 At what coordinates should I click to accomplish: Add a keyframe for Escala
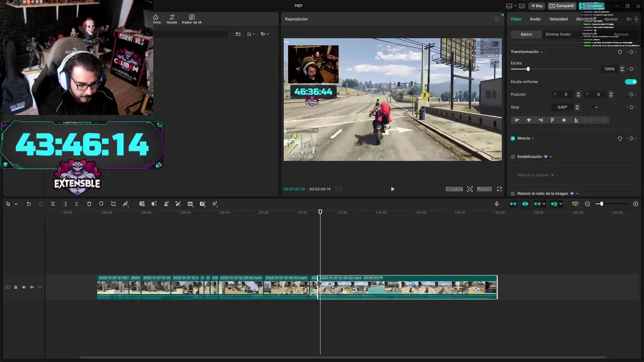point(631,69)
